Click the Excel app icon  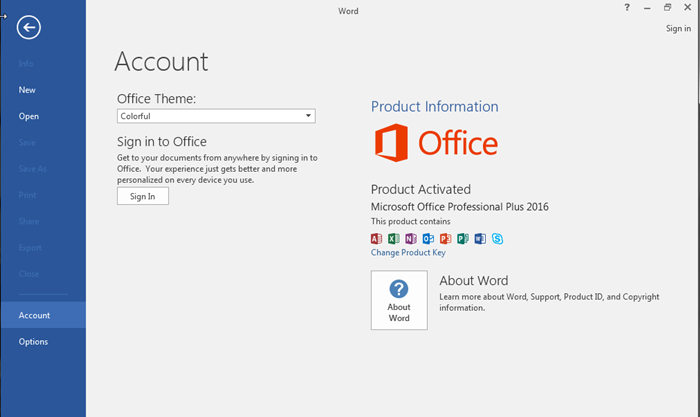tap(394, 238)
